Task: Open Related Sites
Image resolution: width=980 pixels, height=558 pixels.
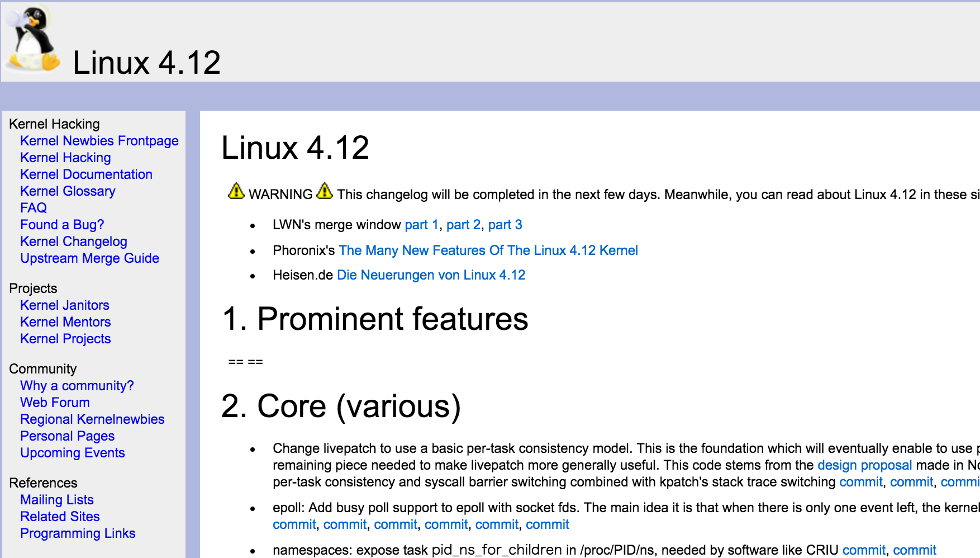Action: coord(60,517)
